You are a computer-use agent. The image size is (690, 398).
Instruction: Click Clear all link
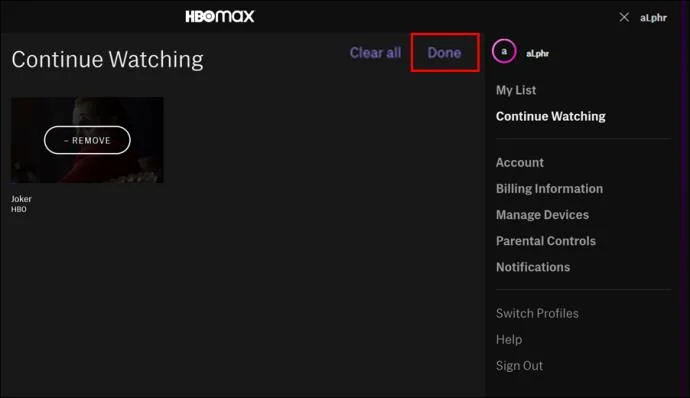point(375,53)
